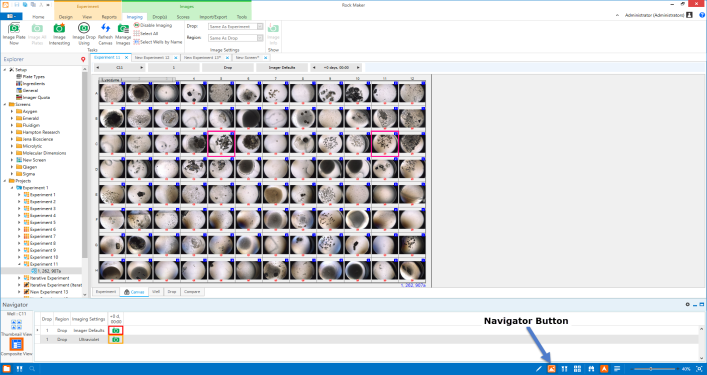Screen dimensions: 707x375
Task: Select the Composite View icon
Action: click(x=17, y=344)
